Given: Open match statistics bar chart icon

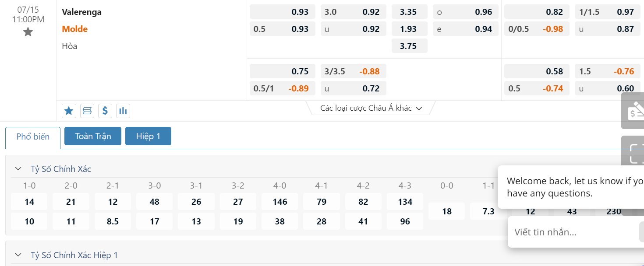Looking at the screenshot, I should pyautogui.click(x=123, y=111).
